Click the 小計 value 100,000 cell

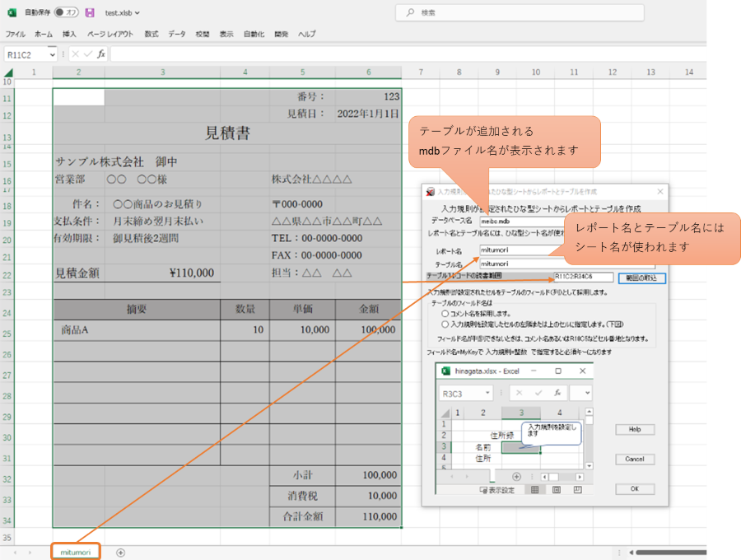(369, 475)
